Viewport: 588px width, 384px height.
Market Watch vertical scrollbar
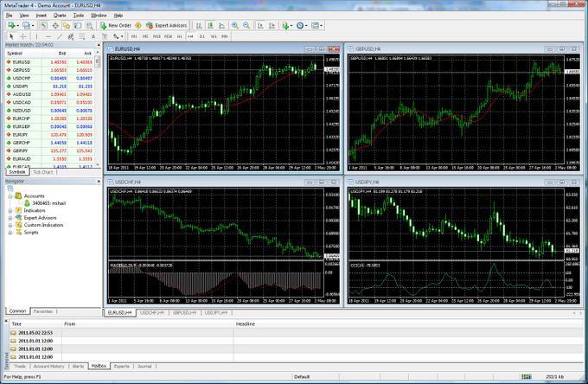click(x=98, y=111)
